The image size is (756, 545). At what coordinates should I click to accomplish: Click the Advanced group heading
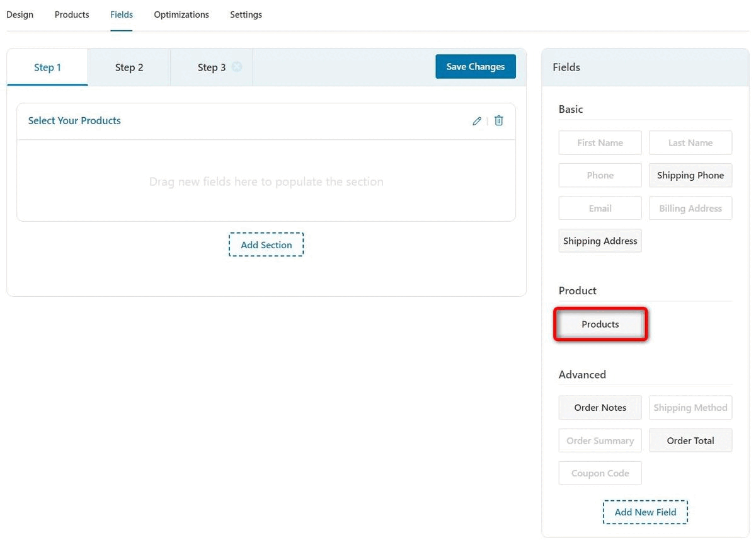[x=582, y=374]
